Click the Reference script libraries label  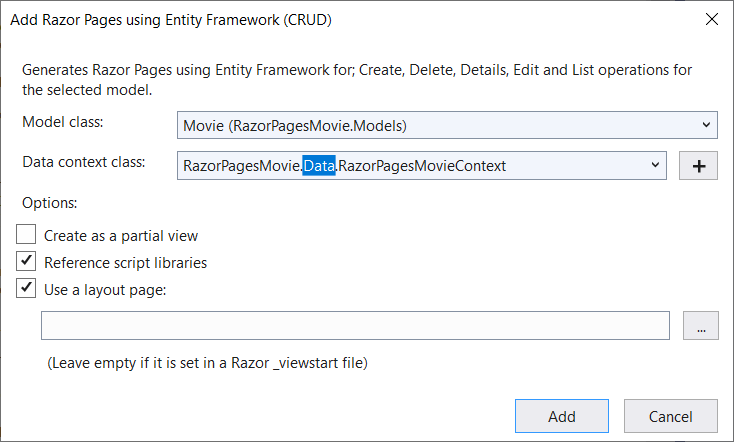[x=125, y=263]
